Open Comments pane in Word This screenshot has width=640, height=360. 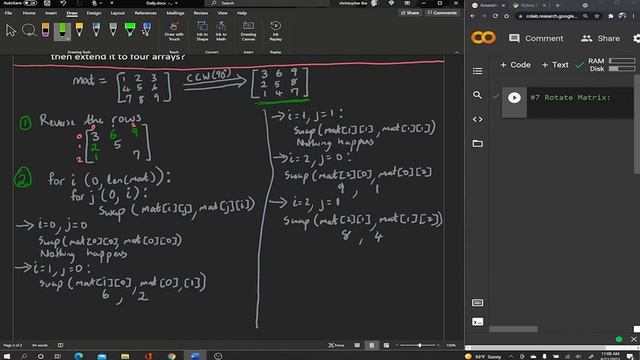pyautogui.click(x=442, y=13)
